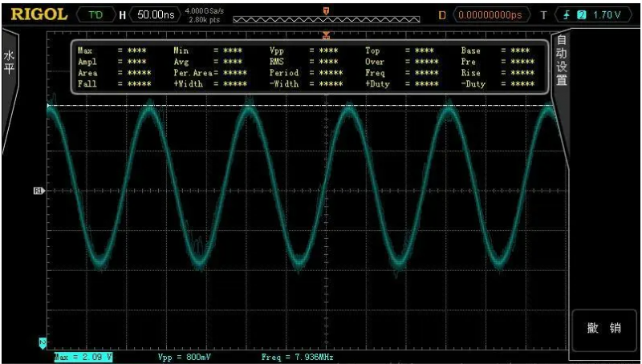This screenshot has height=364, width=642.
Task: Click the RMS entry in the measurement table
Action: [304, 62]
